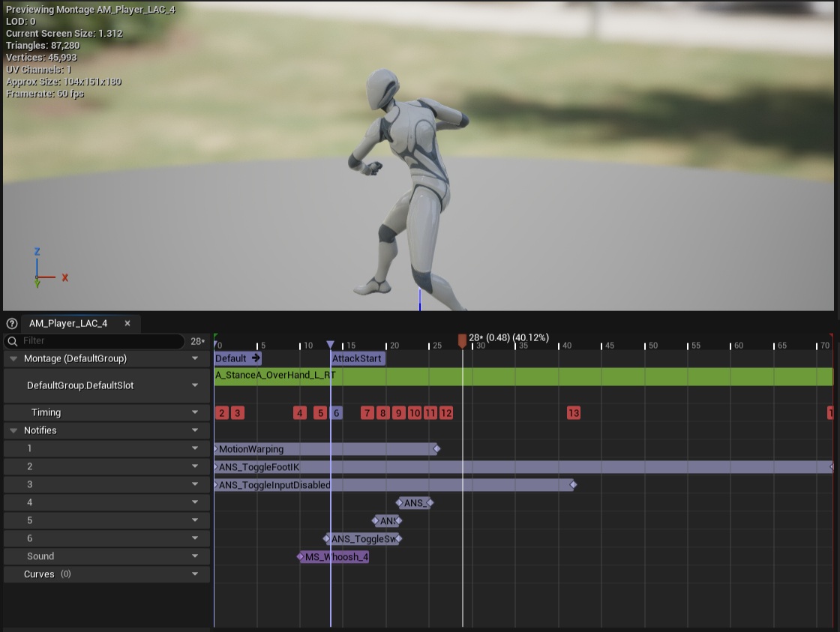Select the ANS notify on track 5
Screen dimensions: 840x632
pyautogui.click(x=387, y=520)
